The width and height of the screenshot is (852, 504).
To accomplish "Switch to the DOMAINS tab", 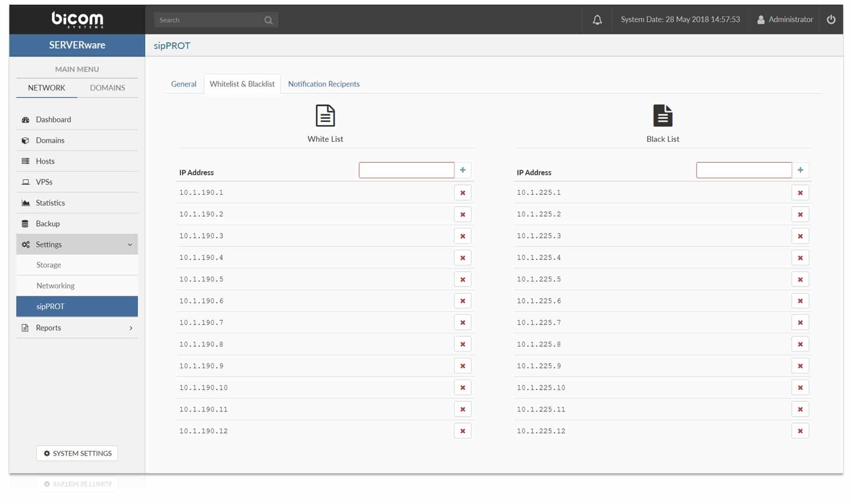I will 107,88.
